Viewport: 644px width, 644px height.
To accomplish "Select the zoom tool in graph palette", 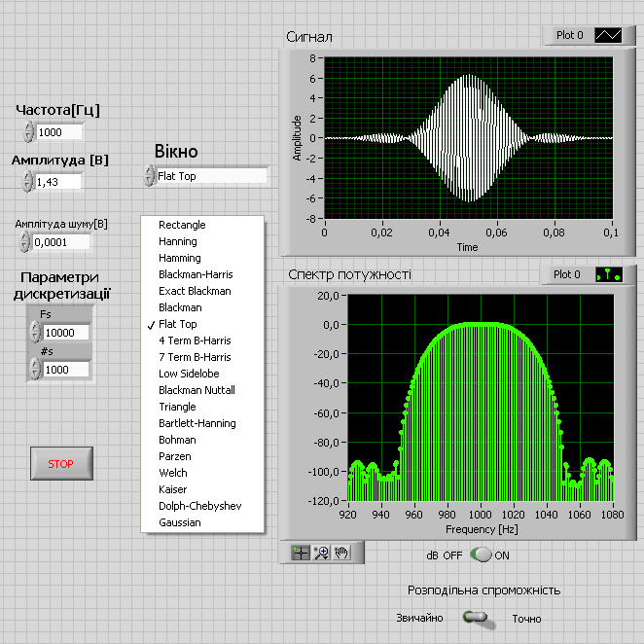I will (x=321, y=553).
